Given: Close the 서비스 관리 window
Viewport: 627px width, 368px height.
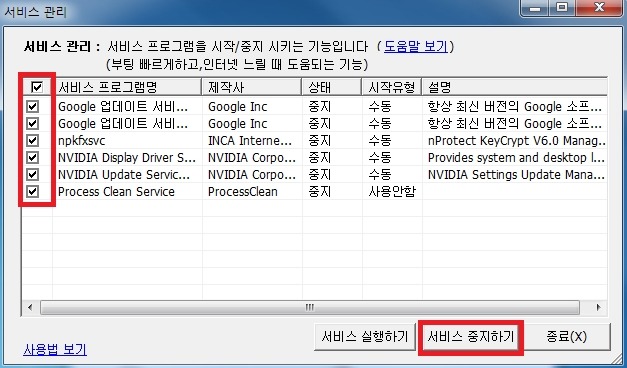Looking at the screenshot, I should pyautogui.click(x=600, y=8).
